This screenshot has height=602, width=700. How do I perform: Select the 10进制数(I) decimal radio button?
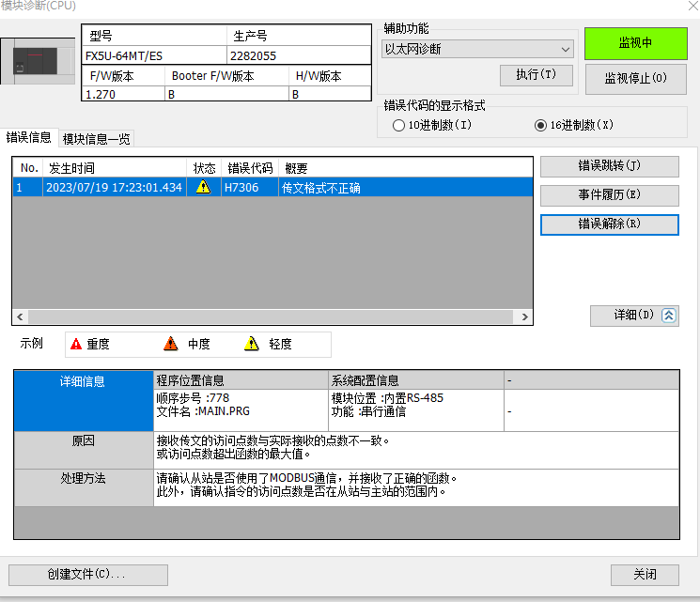tap(399, 125)
